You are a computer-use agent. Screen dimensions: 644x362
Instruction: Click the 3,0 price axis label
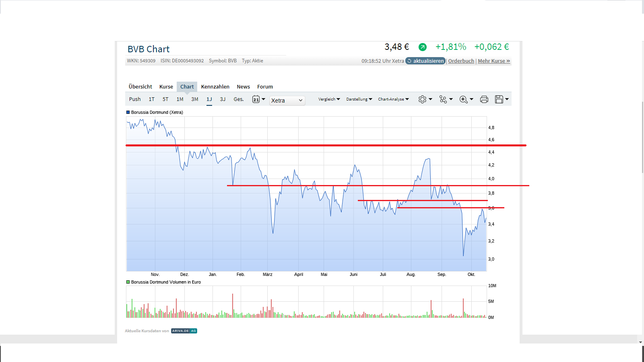tap(491, 259)
